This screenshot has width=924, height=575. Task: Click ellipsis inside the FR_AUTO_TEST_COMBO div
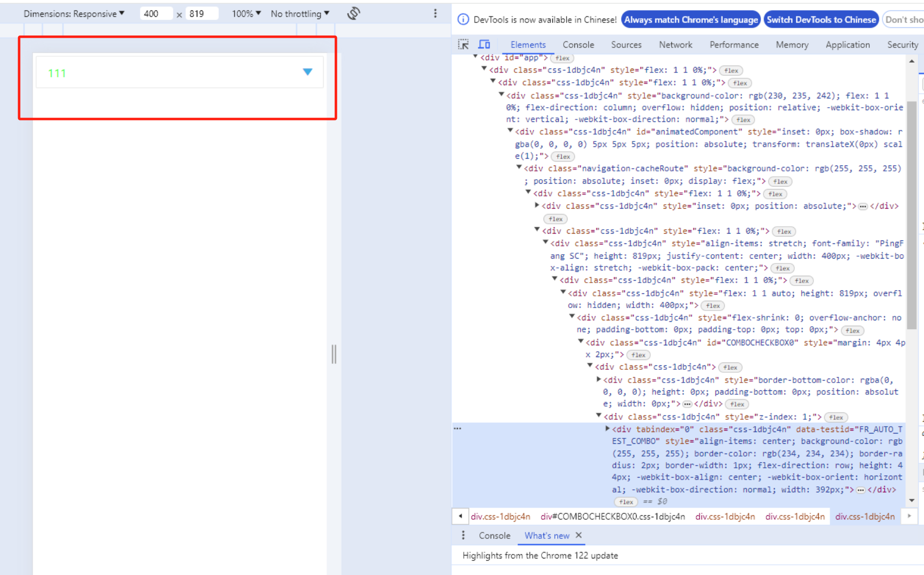tap(860, 490)
